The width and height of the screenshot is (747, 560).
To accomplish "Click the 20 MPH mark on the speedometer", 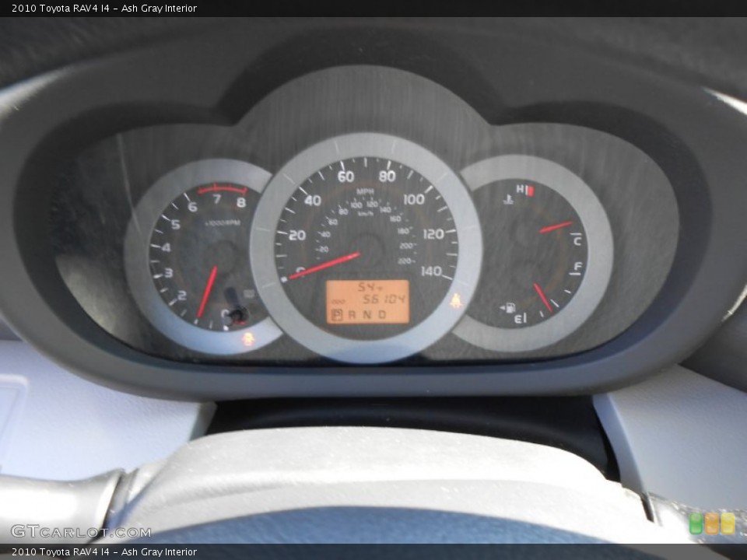I will coord(297,235).
